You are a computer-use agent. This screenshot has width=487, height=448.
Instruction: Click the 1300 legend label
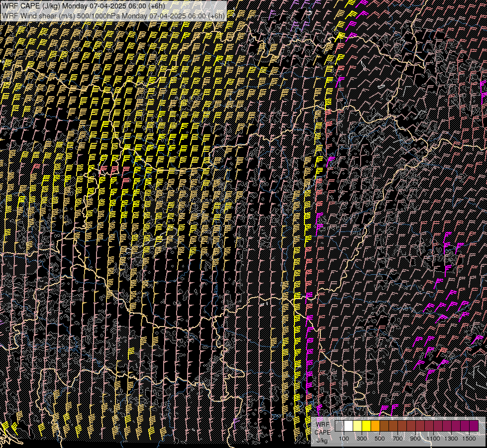click(x=451, y=439)
